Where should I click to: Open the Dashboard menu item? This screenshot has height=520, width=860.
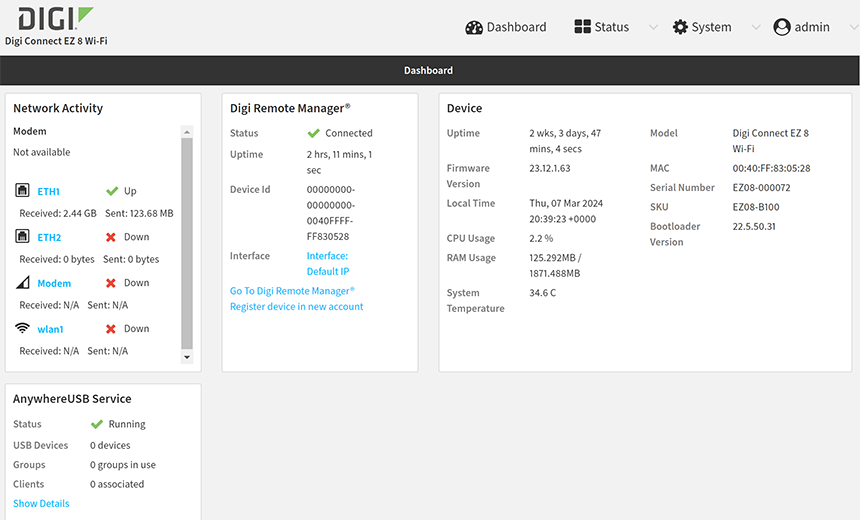coord(506,27)
